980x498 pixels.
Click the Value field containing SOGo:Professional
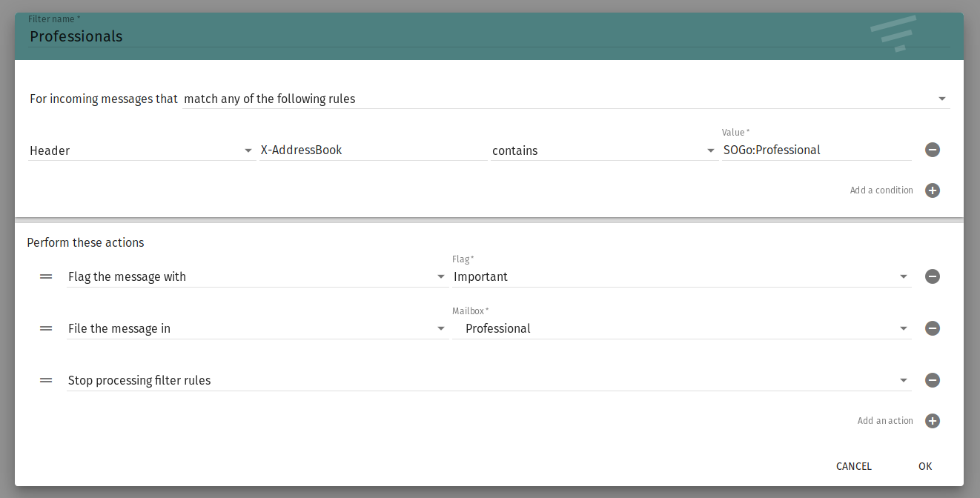click(815, 150)
